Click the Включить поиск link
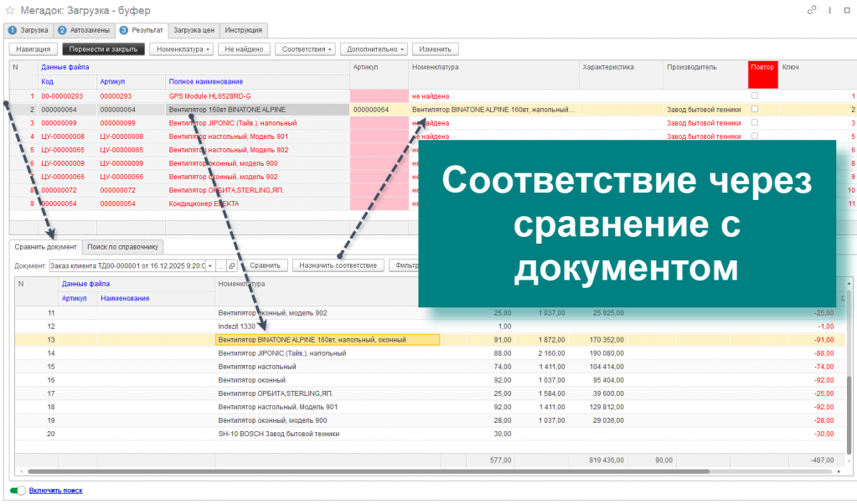Viewport: 857px width, 504px height. 56,491
